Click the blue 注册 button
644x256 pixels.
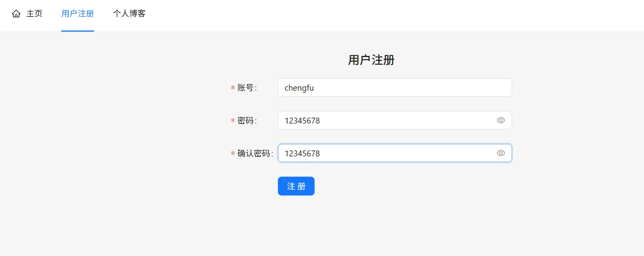tap(296, 186)
